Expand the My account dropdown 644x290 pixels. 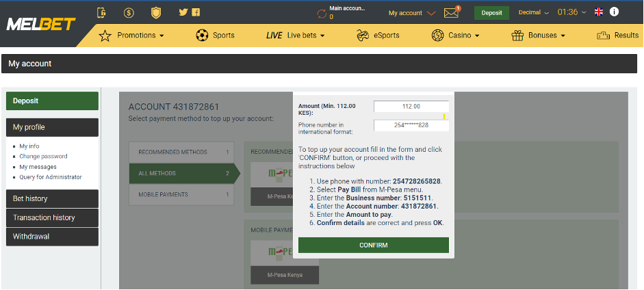pos(412,13)
